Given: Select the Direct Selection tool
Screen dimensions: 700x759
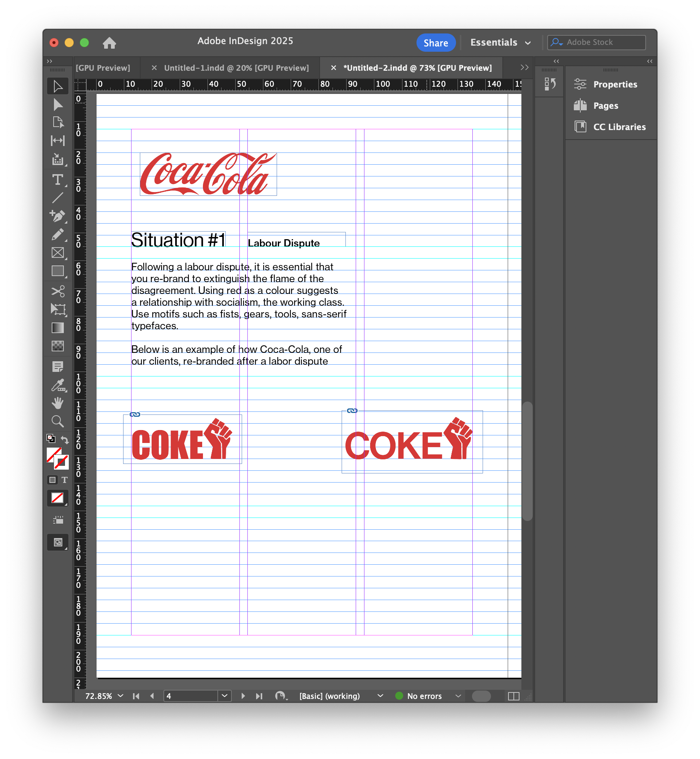Looking at the screenshot, I should (x=58, y=105).
